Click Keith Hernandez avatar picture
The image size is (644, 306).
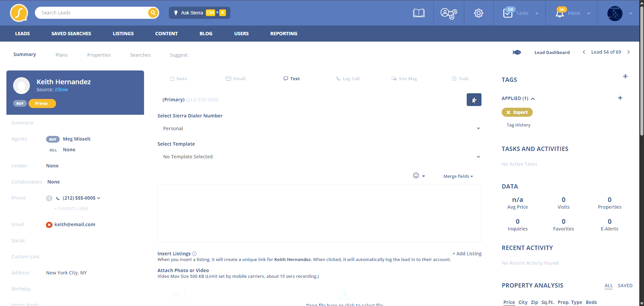click(21, 86)
